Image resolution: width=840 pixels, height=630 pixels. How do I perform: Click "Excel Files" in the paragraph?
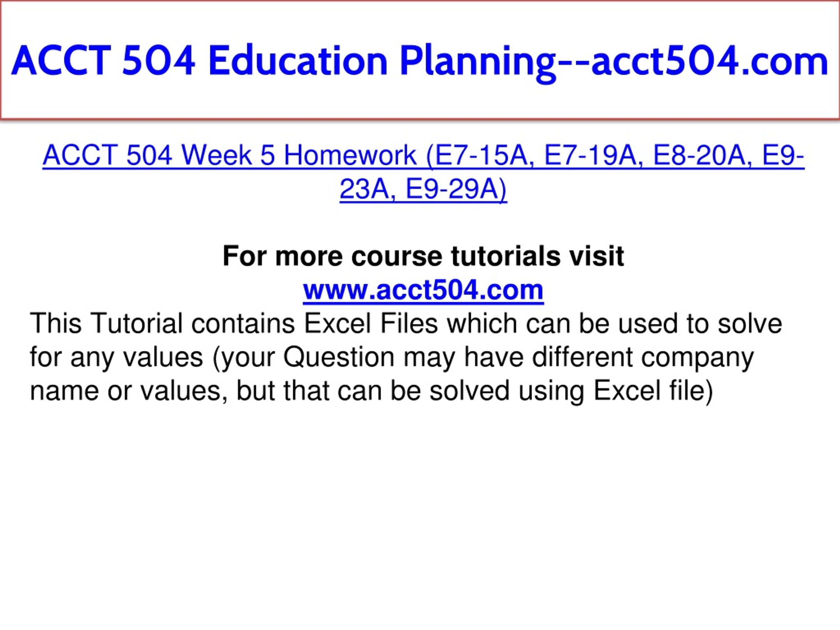point(371,324)
